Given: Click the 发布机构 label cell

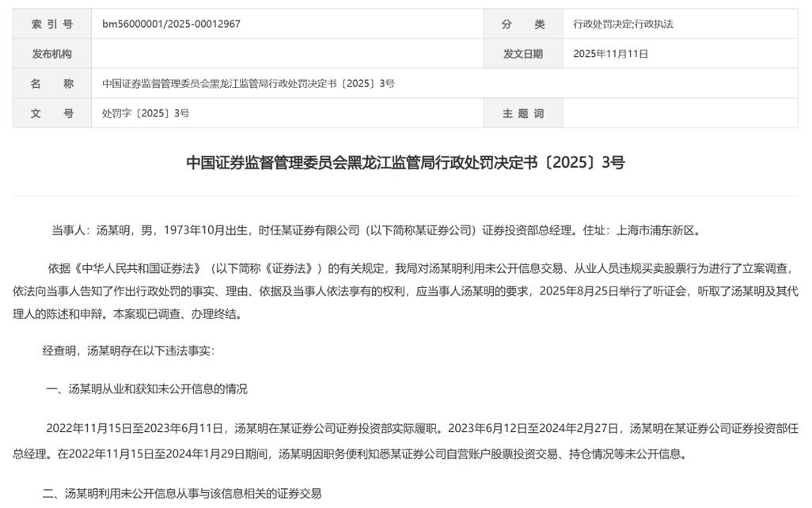Looking at the screenshot, I should (49, 52).
